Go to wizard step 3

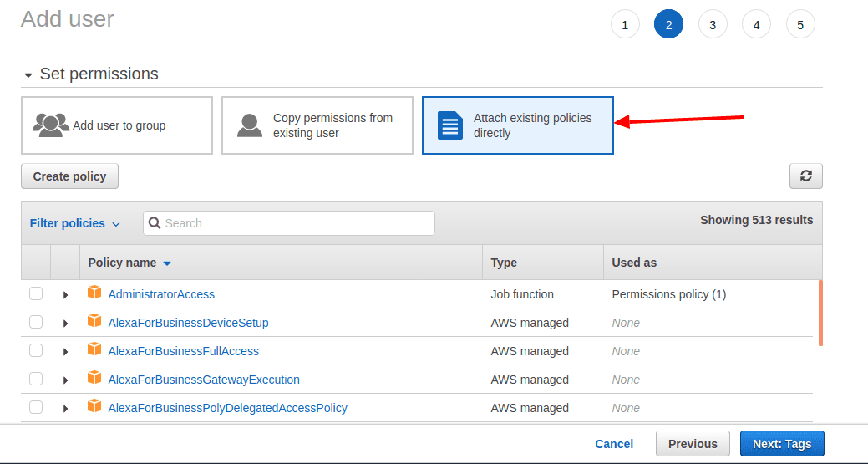point(712,25)
